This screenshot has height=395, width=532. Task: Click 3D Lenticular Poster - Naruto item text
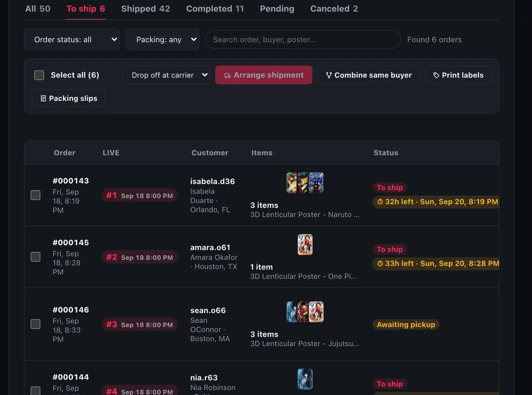[305, 215]
